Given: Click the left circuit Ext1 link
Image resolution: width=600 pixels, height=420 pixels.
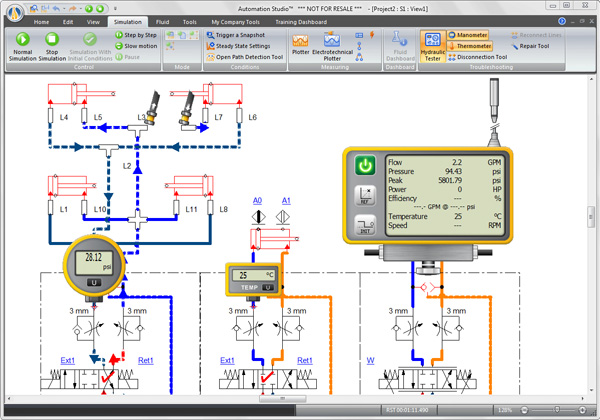Looking at the screenshot, I should click(x=68, y=360).
